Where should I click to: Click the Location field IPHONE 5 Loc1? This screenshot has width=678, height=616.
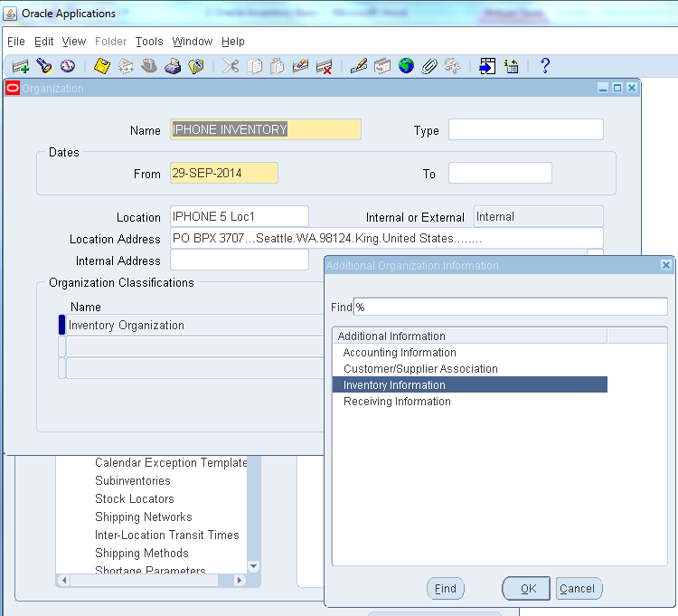click(x=240, y=216)
